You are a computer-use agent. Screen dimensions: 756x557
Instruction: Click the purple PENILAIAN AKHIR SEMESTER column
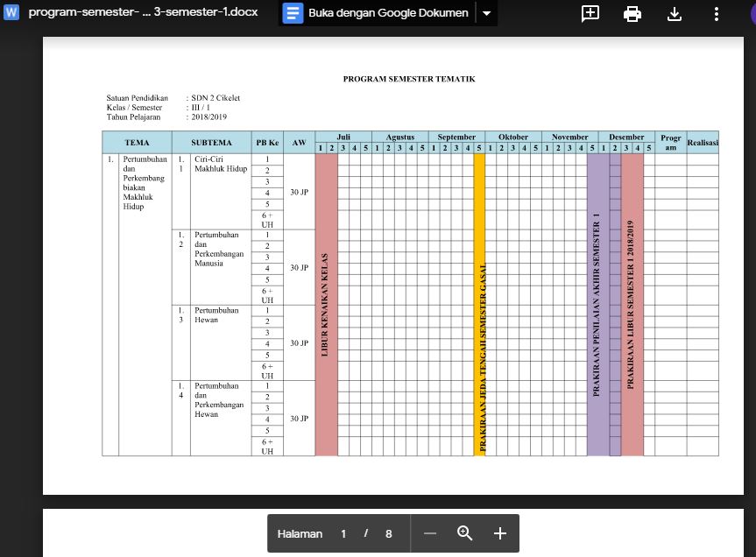pyautogui.click(x=597, y=305)
